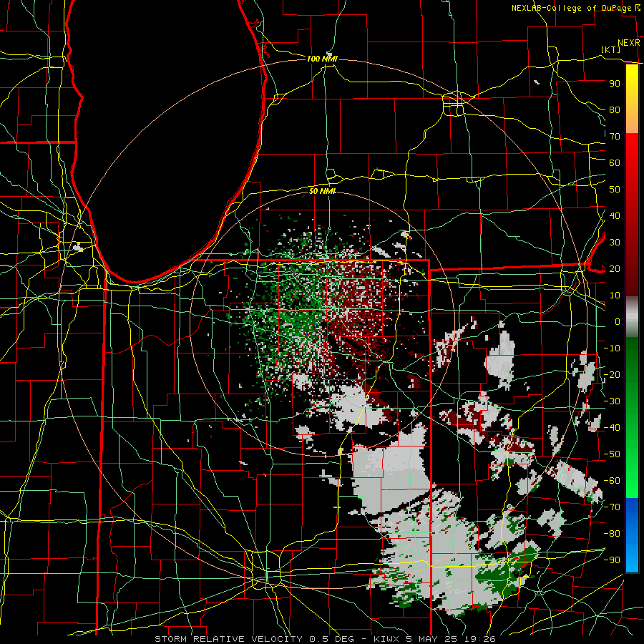Click the positive 80 scale value

[x=615, y=109]
